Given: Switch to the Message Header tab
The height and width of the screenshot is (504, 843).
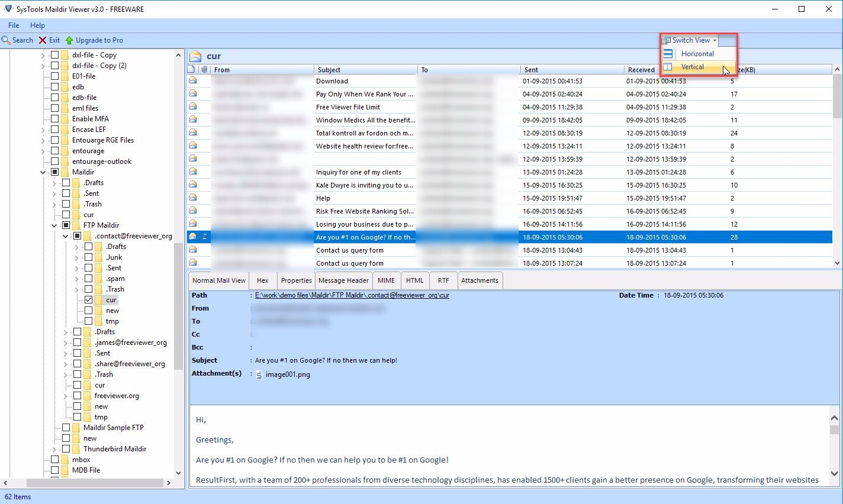Looking at the screenshot, I should pos(343,280).
